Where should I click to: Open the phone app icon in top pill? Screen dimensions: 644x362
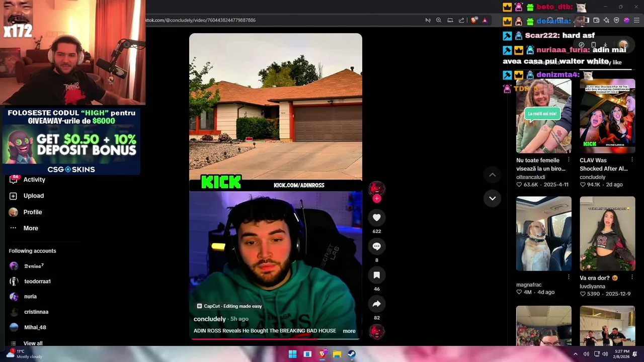point(594,45)
